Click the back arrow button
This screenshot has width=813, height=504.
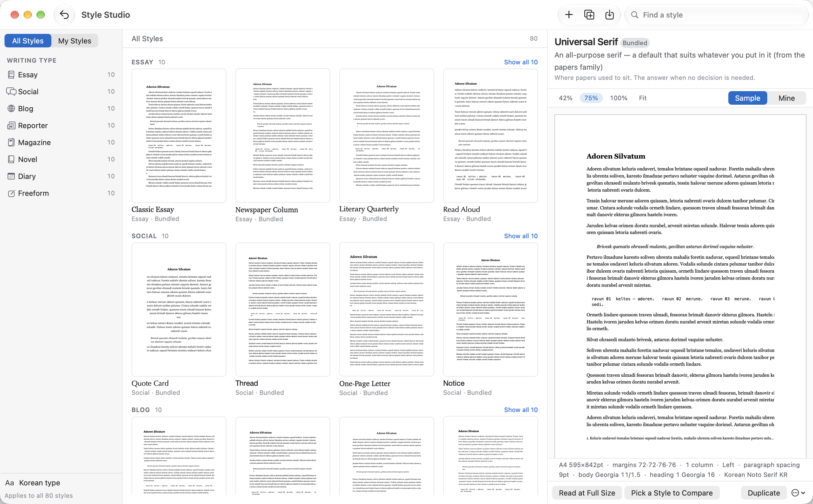(64, 15)
